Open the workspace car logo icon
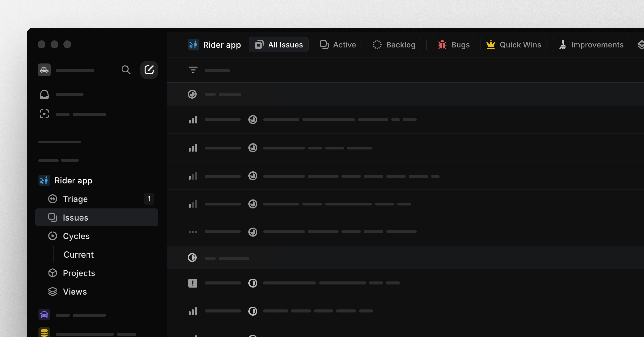 coord(44,70)
